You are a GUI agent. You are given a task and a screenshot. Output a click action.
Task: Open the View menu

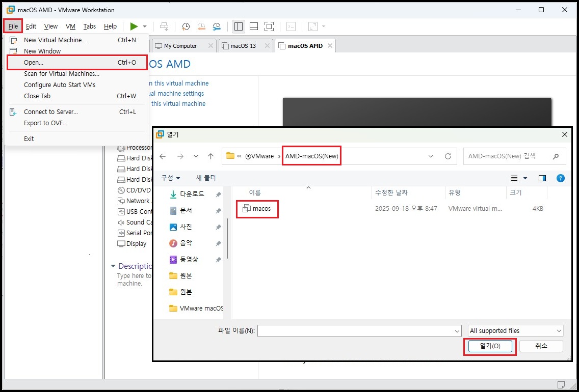[x=50, y=26]
